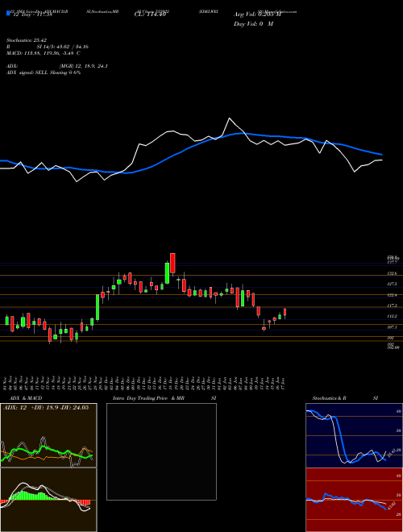Screen dimensions: 403x532
Task: Click the blue SMA legend square
Action: tap(8, 14)
